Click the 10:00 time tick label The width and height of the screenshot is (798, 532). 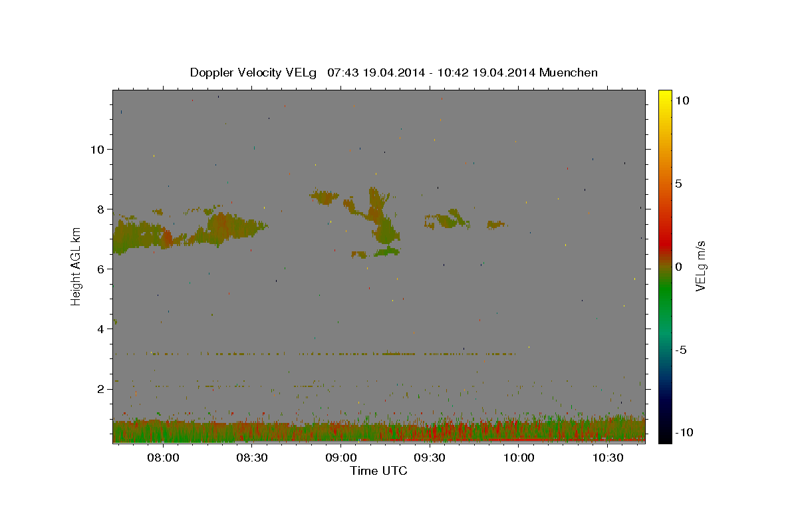(x=519, y=458)
